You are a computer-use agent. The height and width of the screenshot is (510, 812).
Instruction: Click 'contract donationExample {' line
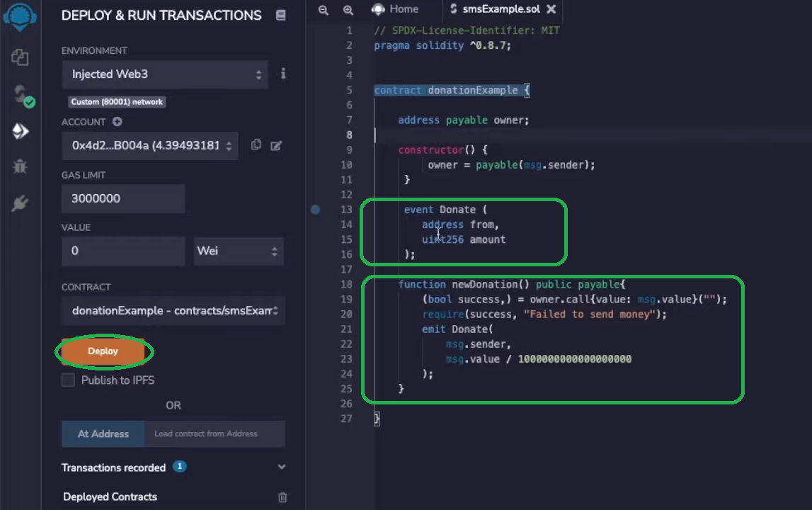pos(452,90)
